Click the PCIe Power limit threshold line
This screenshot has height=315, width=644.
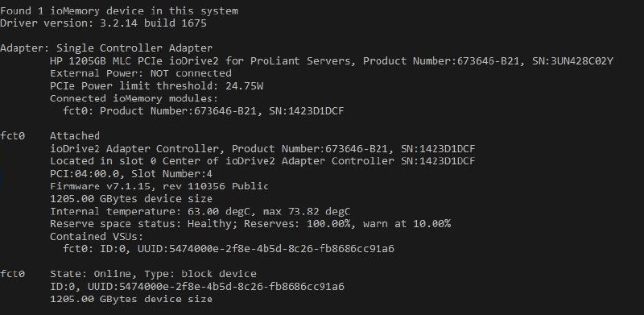point(156,86)
